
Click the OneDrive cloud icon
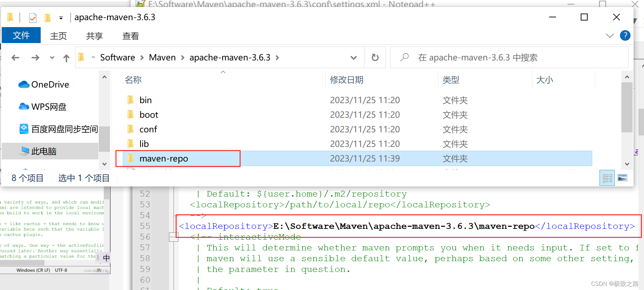[24, 84]
